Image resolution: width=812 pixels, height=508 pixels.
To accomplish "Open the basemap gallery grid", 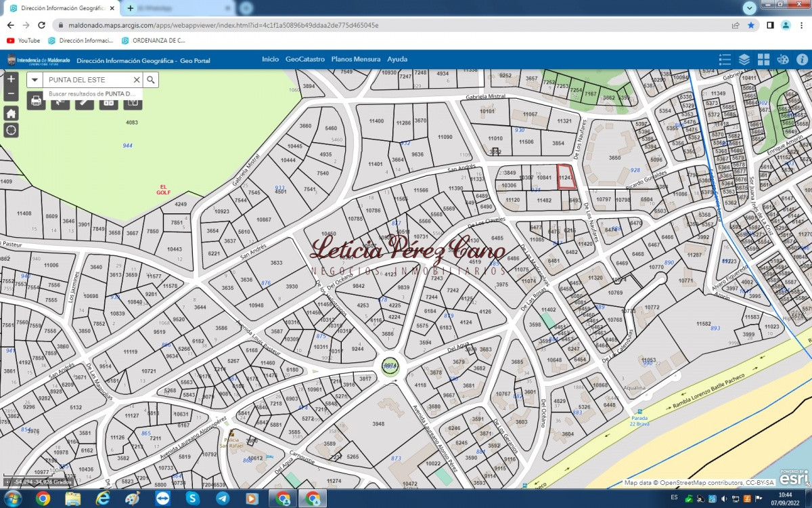I will click(x=764, y=60).
